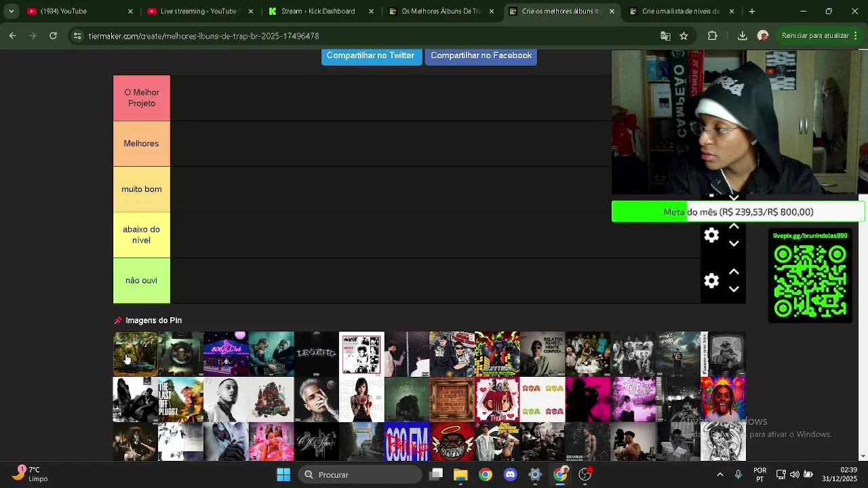Screen dimensions: 868x488
Task: Open Discord from the taskbar
Action: tap(510, 474)
